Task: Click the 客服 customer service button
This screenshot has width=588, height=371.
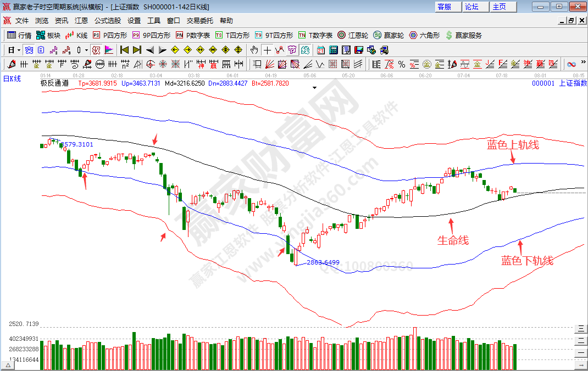Action: tap(445, 7)
